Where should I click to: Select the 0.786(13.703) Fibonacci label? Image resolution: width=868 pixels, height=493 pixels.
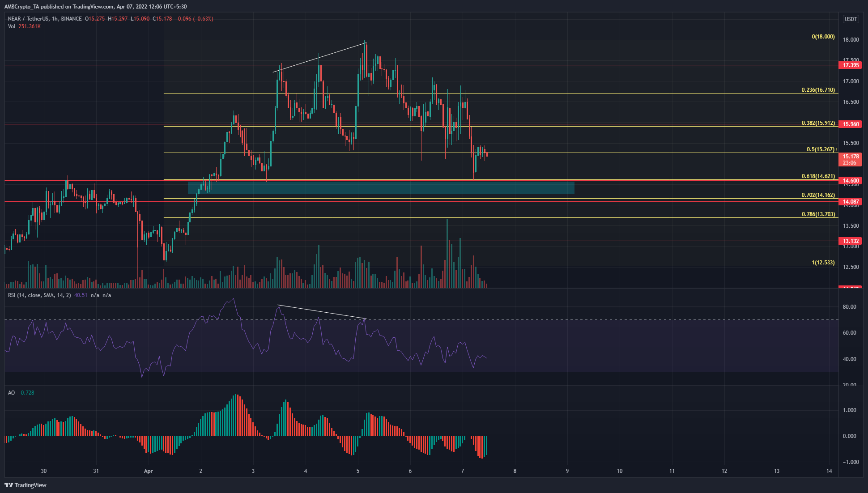tap(818, 214)
